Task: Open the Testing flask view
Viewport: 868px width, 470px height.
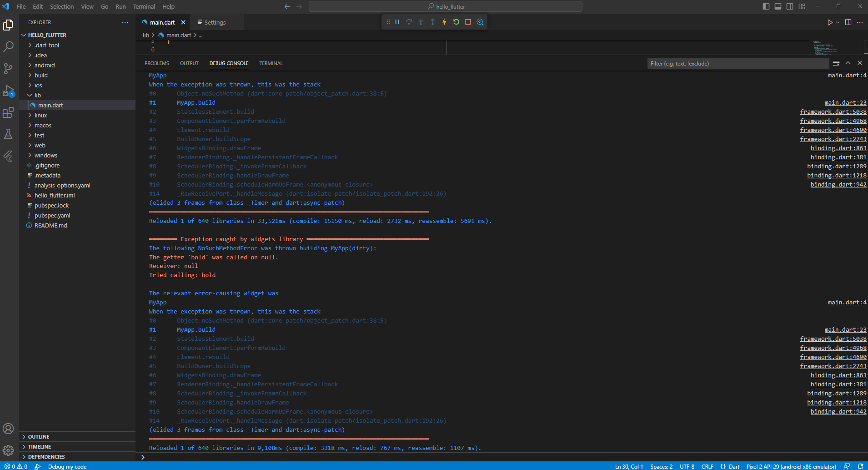Action: click(x=8, y=134)
